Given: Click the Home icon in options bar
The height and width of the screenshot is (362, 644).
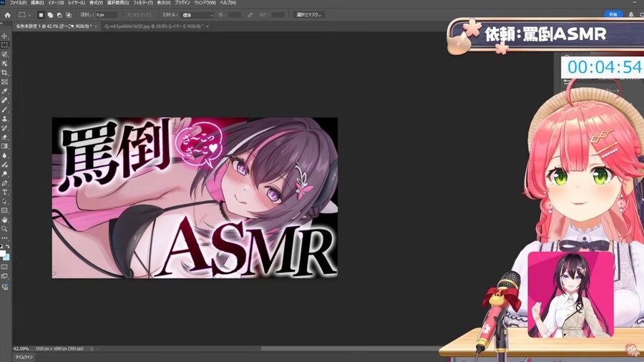Looking at the screenshot, I should click(x=7, y=15).
